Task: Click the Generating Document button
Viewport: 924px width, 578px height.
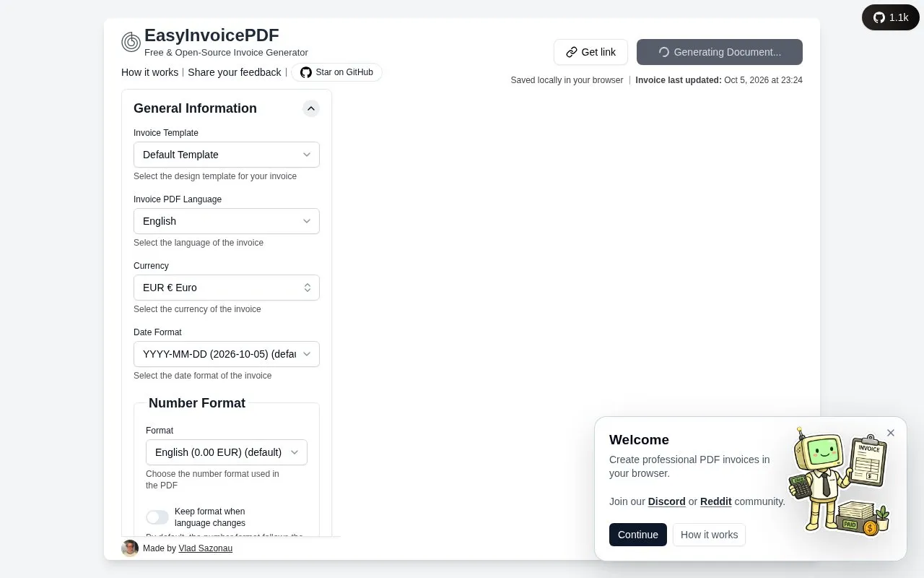Action: pos(720,52)
